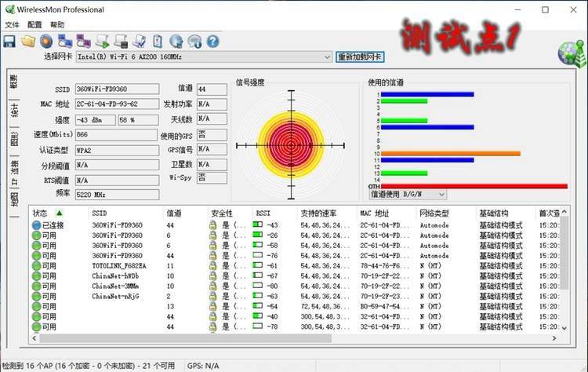588x372 pixels.
Task: Expand the network card selection dropdown
Action: point(327,57)
